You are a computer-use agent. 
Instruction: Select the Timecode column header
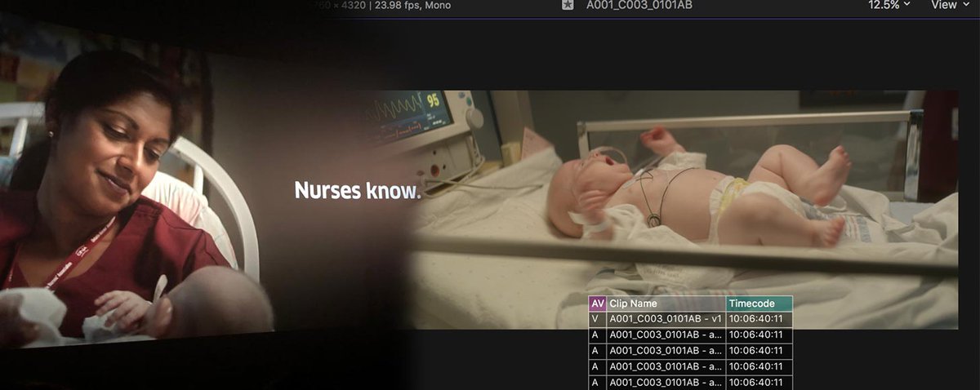(759, 304)
